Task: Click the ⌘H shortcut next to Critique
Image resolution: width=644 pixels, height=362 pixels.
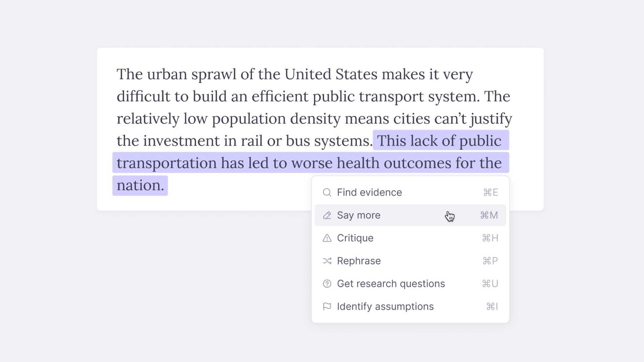Action: (x=490, y=238)
